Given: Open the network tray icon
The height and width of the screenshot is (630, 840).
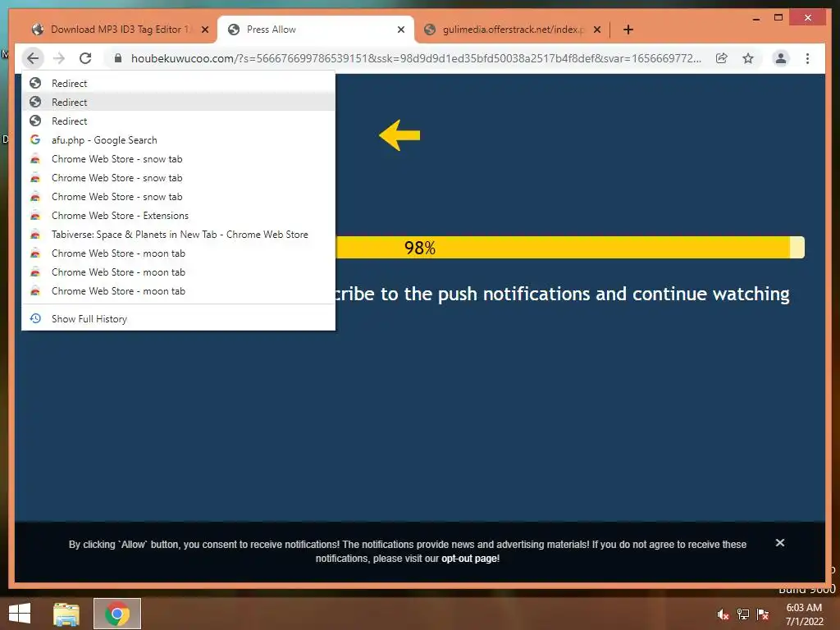Looking at the screenshot, I should tap(743, 614).
